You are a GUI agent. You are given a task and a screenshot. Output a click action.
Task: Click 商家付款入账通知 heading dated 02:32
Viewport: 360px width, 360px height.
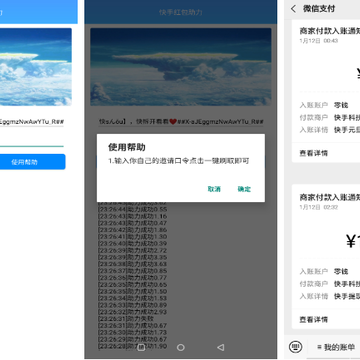tap(330, 197)
